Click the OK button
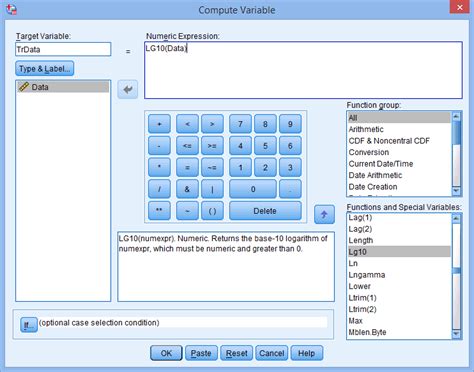Screen dimensions: 474x372 click(x=166, y=353)
